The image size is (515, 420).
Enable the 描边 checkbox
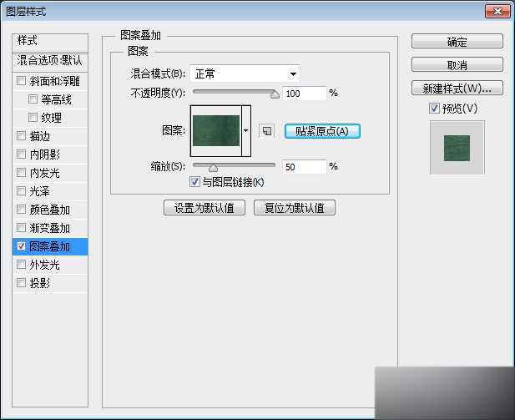click(x=22, y=135)
